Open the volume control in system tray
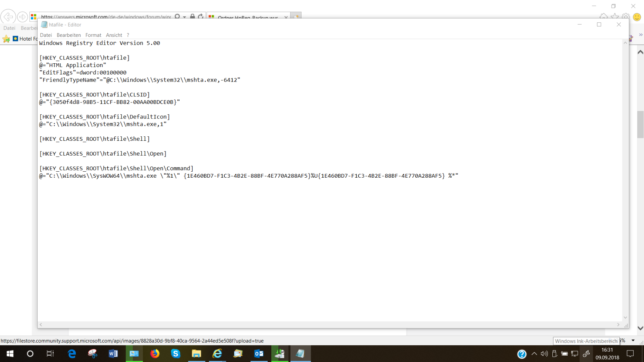644x362 pixels. click(x=544, y=353)
